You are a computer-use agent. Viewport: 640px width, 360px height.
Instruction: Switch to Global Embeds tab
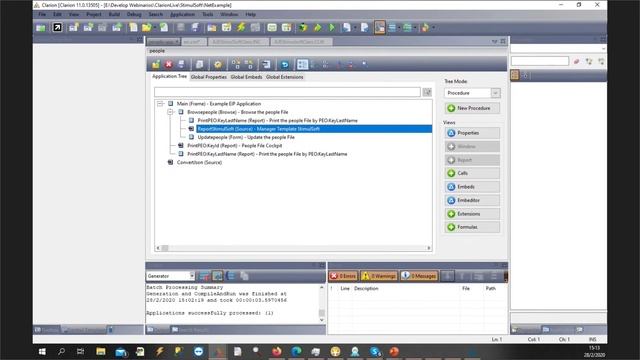tap(246, 77)
